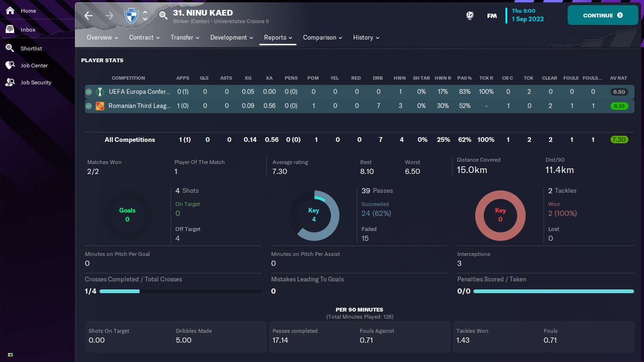Click the back navigation arrow

(x=89, y=16)
